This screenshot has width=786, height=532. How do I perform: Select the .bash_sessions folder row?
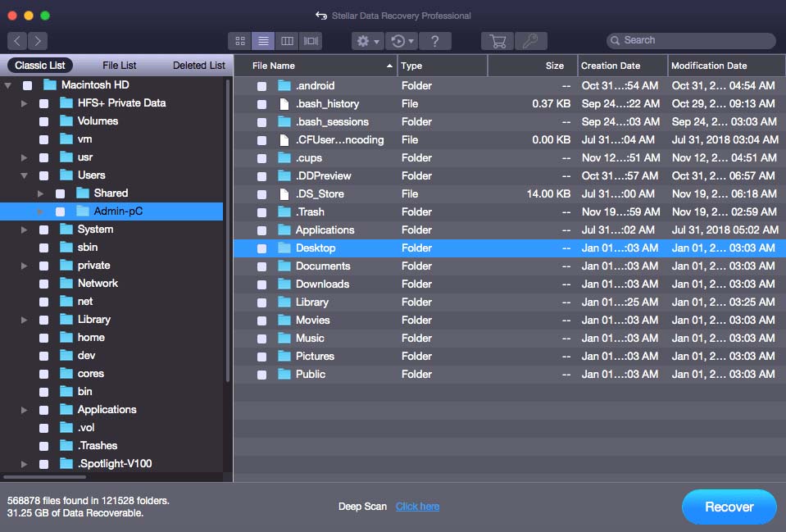[510, 122]
